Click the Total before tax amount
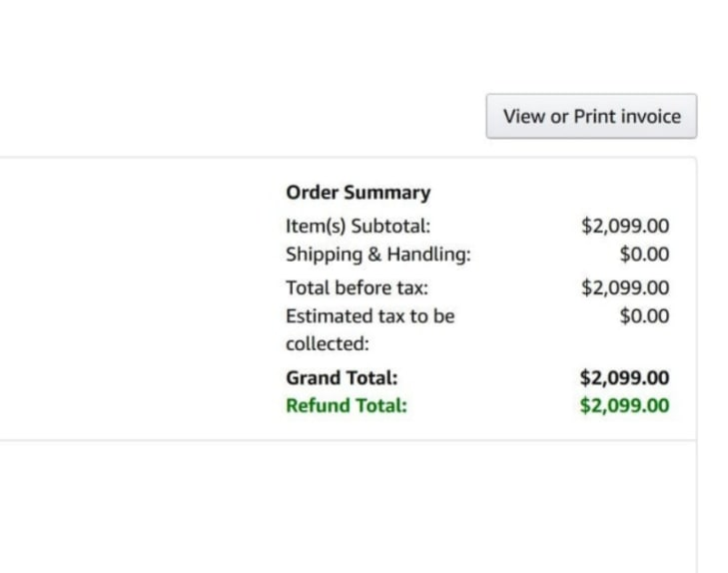Screen dimensions: 728x573 click(x=624, y=287)
